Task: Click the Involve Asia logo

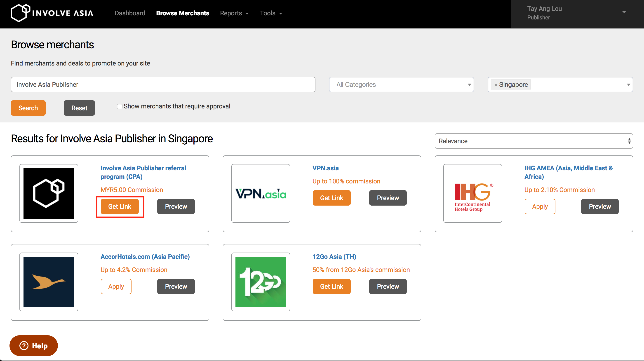Action: tap(52, 13)
